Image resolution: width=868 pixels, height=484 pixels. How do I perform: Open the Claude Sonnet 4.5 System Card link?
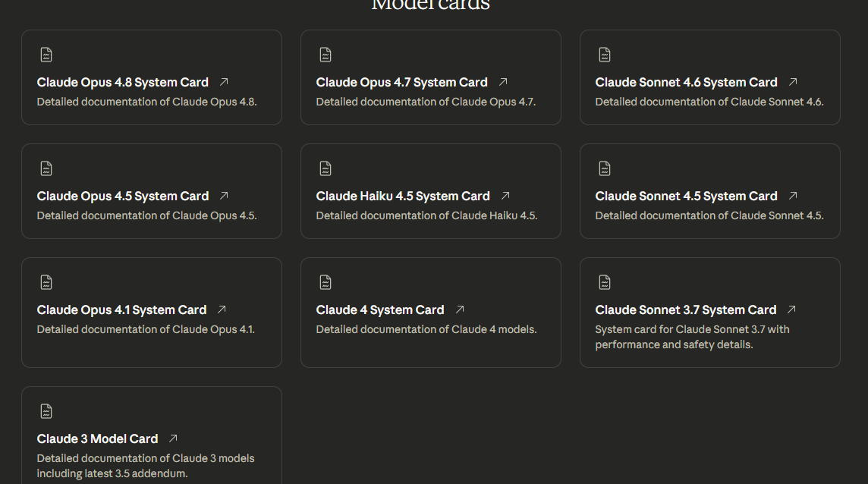pyautogui.click(x=687, y=196)
